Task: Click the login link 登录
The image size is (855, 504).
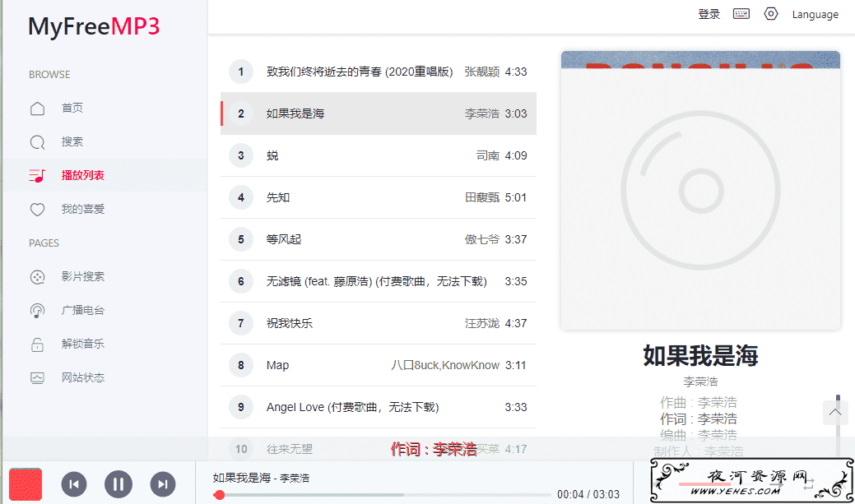Action: 709,14
